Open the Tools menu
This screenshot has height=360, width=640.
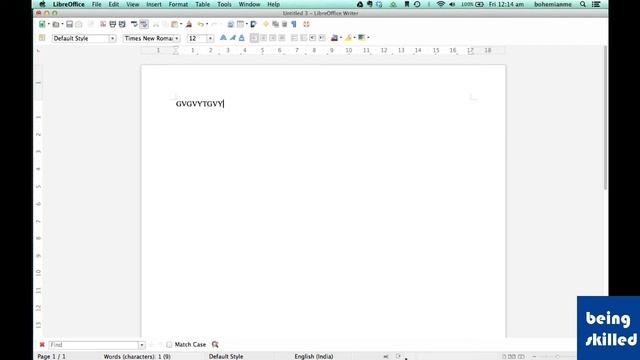(x=224, y=4)
